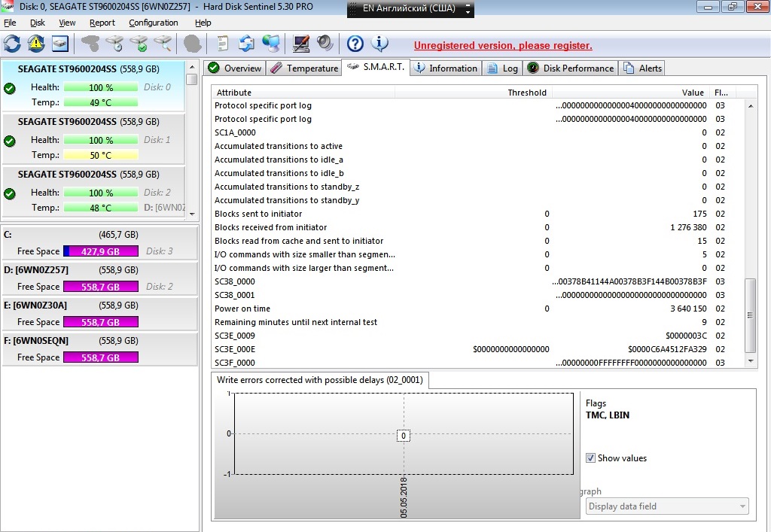
Task: Click the Unregistered version, please register link
Action: [x=503, y=46]
